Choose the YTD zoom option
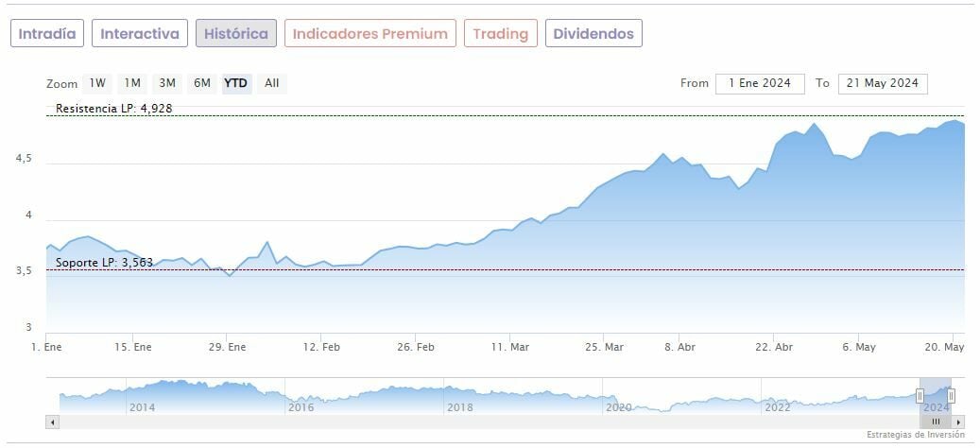 [236, 83]
